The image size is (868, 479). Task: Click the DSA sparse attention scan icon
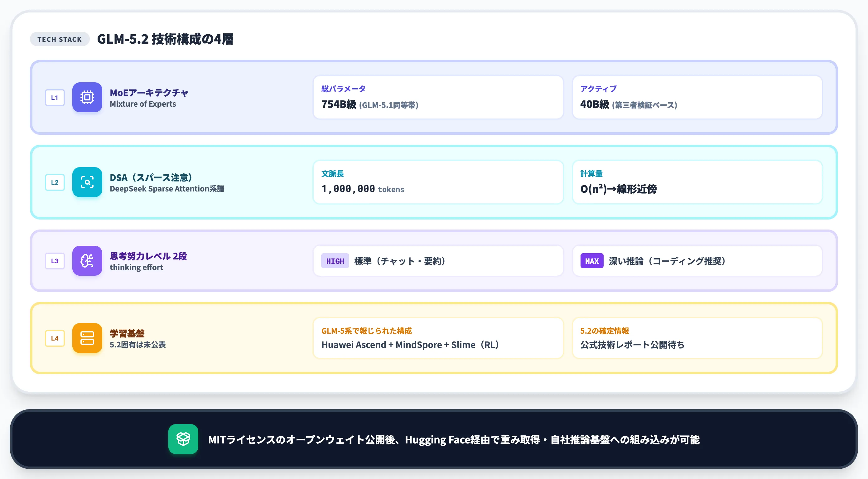pyautogui.click(x=87, y=182)
